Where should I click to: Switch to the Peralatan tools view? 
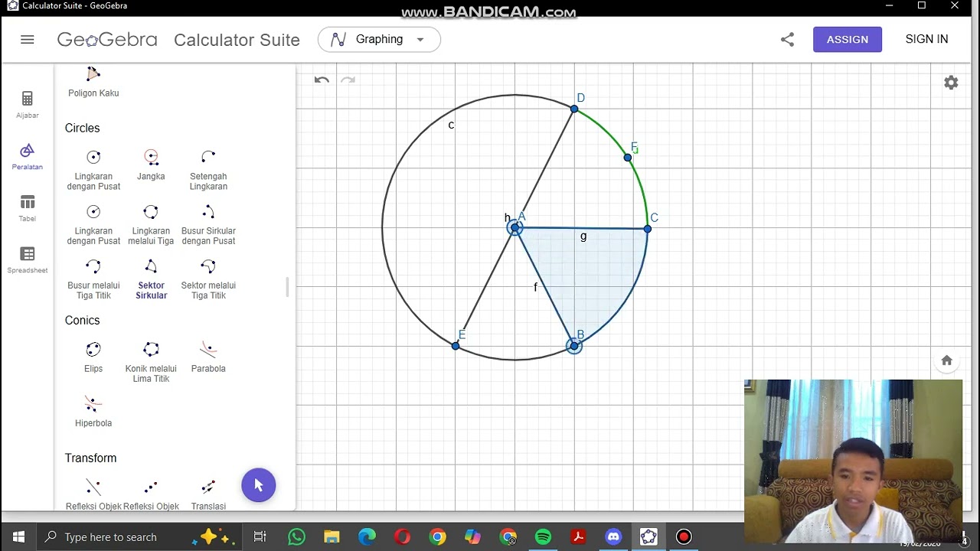click(x=28, y=156)
